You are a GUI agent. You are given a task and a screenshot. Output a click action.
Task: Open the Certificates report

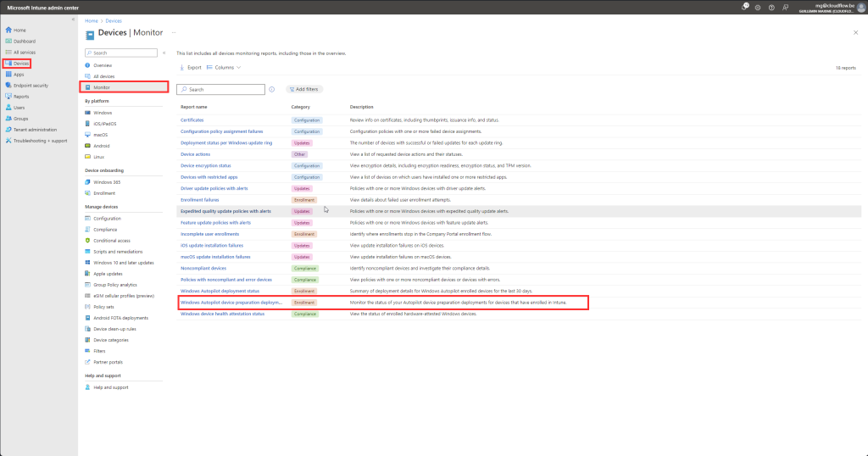(192, 120)
